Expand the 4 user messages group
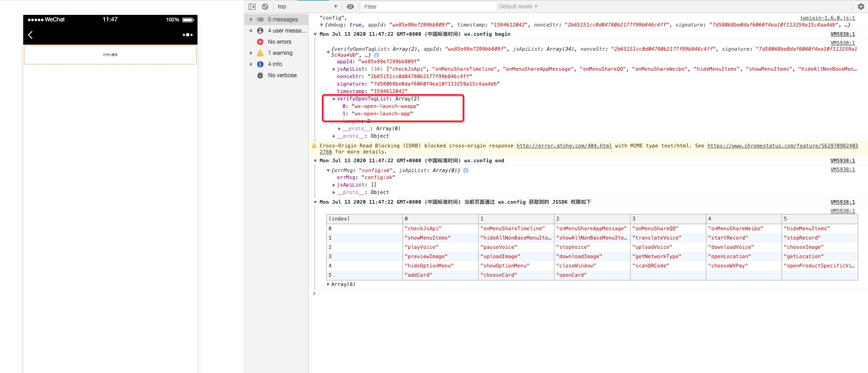The height and width of the screenshot is (373, 868). (x=251, y=31)
